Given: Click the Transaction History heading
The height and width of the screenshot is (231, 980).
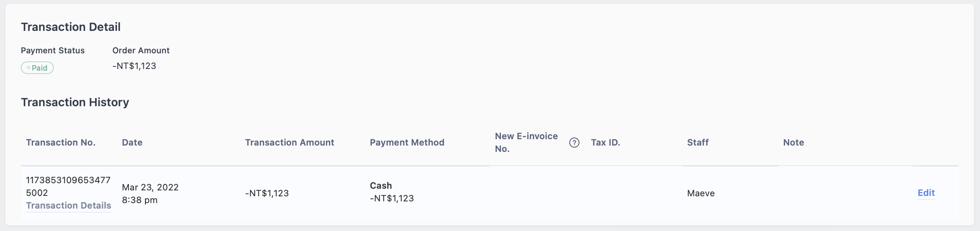Looking at the screenshot, I should (75, 102).
